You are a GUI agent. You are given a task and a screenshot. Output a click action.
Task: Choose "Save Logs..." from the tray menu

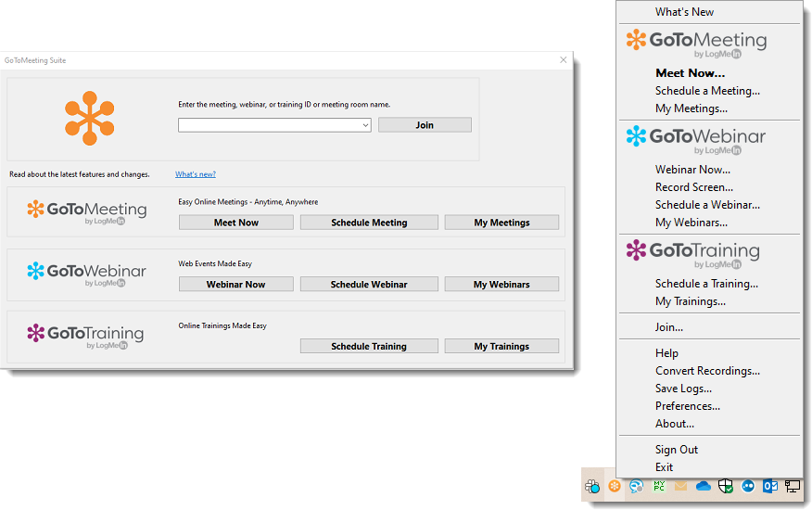(683, 389)
